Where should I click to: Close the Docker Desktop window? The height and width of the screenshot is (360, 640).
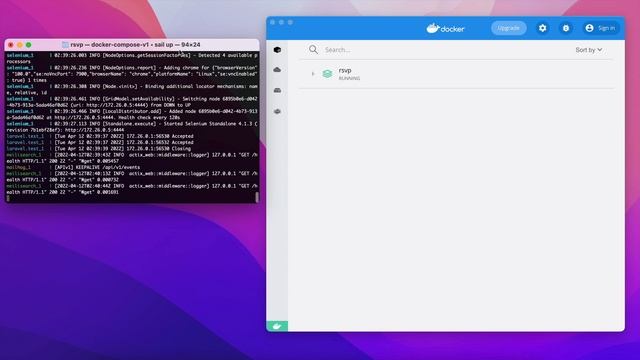pyautogui.click(x=273, y=22)
